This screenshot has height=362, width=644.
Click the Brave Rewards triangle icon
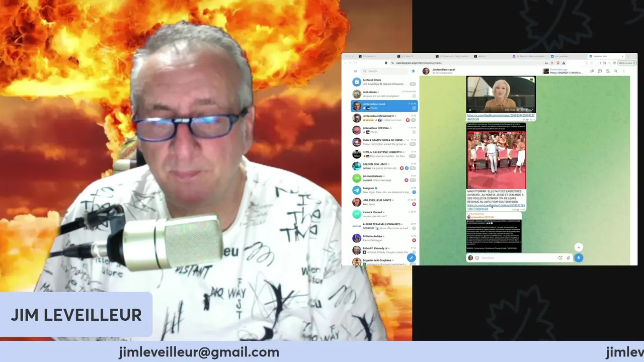pos(563,63)
